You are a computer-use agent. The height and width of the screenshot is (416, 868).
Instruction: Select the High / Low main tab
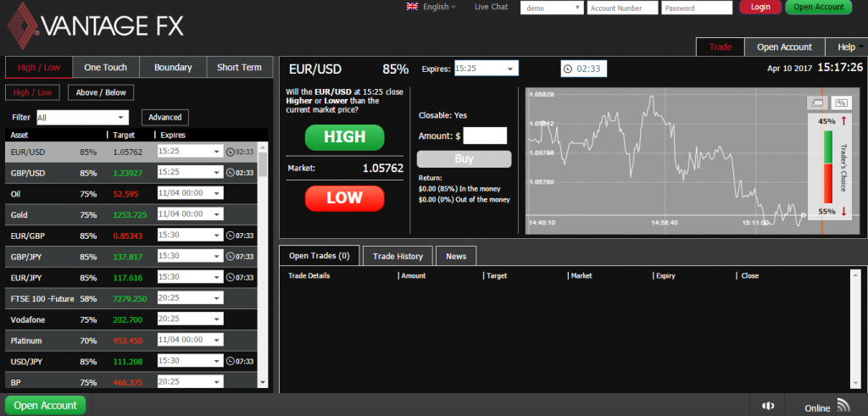[x=38, y=68]
